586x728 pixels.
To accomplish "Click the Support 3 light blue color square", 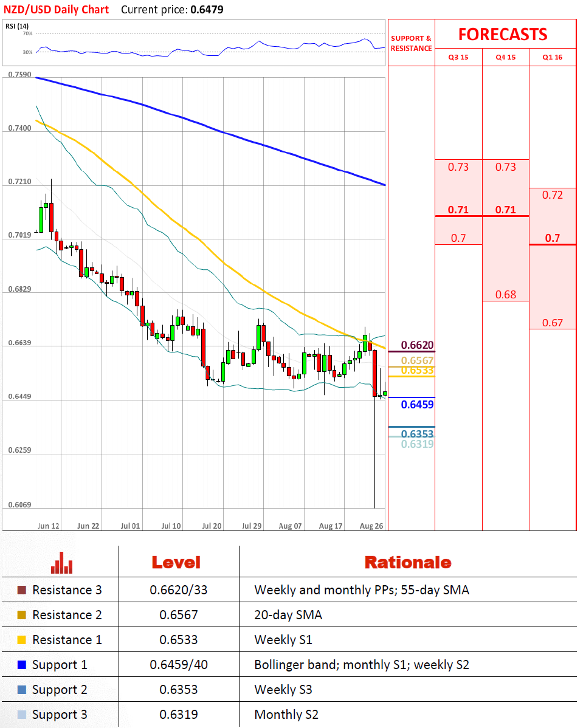I will 22,715.
